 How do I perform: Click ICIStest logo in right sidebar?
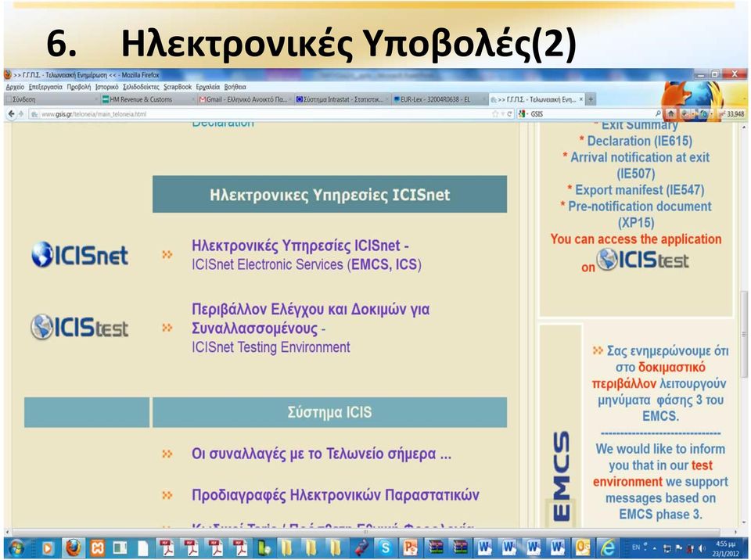click(643, 260)
